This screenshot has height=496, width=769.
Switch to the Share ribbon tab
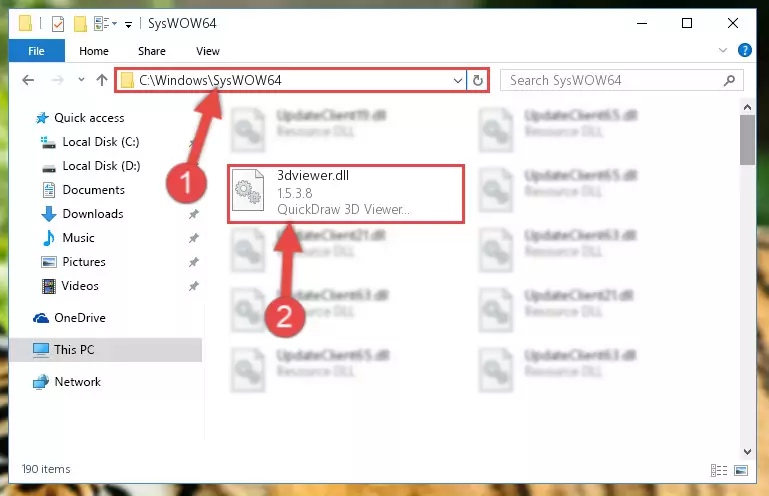pos(152,51)
